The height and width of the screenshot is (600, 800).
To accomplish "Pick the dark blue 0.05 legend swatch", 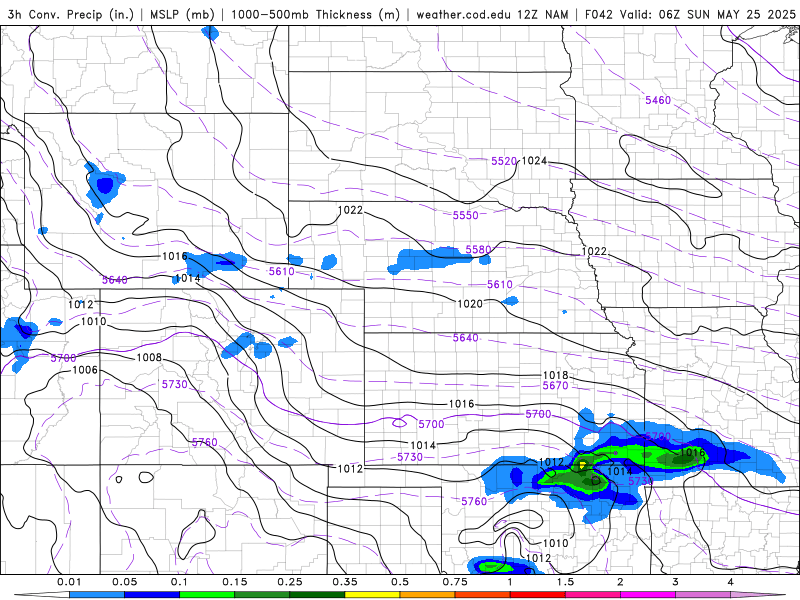I will [x=152, y=594].
